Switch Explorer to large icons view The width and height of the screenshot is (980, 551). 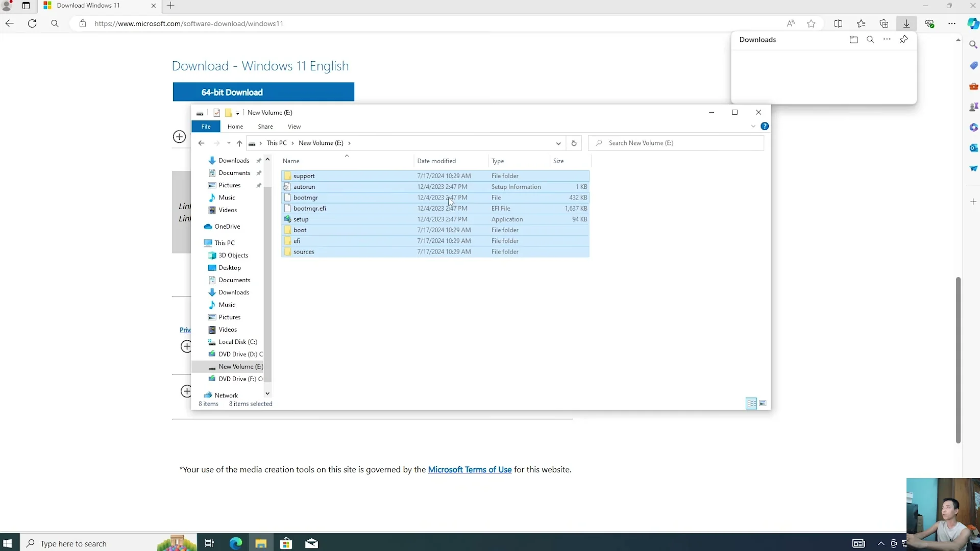tap(763, 404)
